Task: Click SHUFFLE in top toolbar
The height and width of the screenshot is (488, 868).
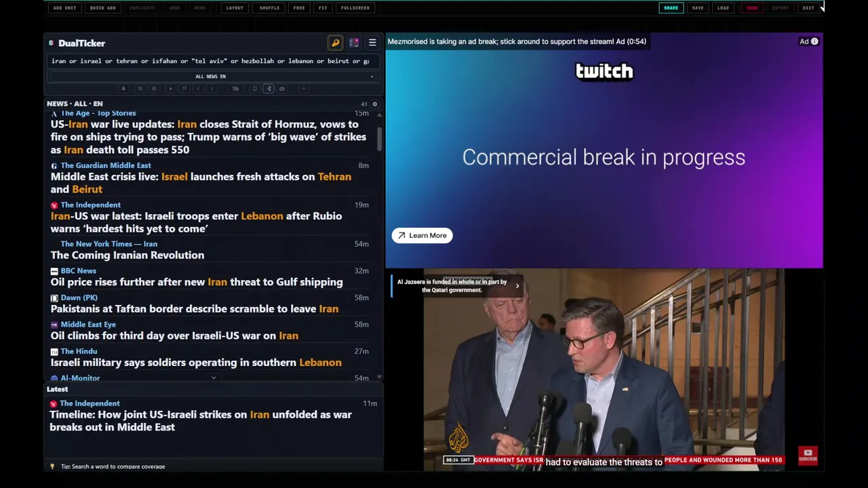Action: [269, 8]
